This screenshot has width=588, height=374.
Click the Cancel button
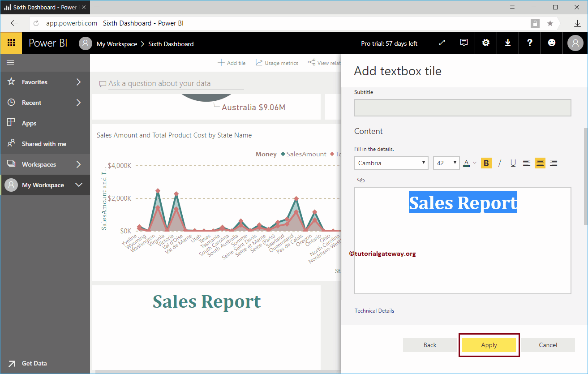point(548,345)
